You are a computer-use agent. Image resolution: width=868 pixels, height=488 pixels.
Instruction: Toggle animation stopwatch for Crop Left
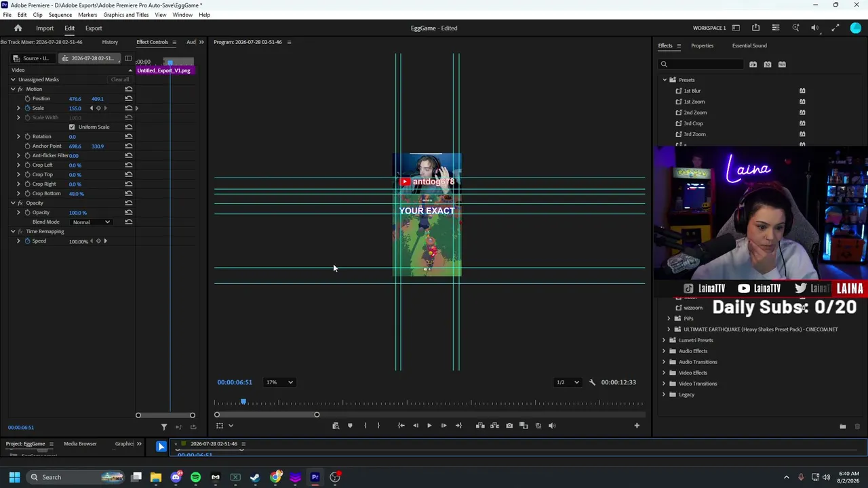pos(28,165)
